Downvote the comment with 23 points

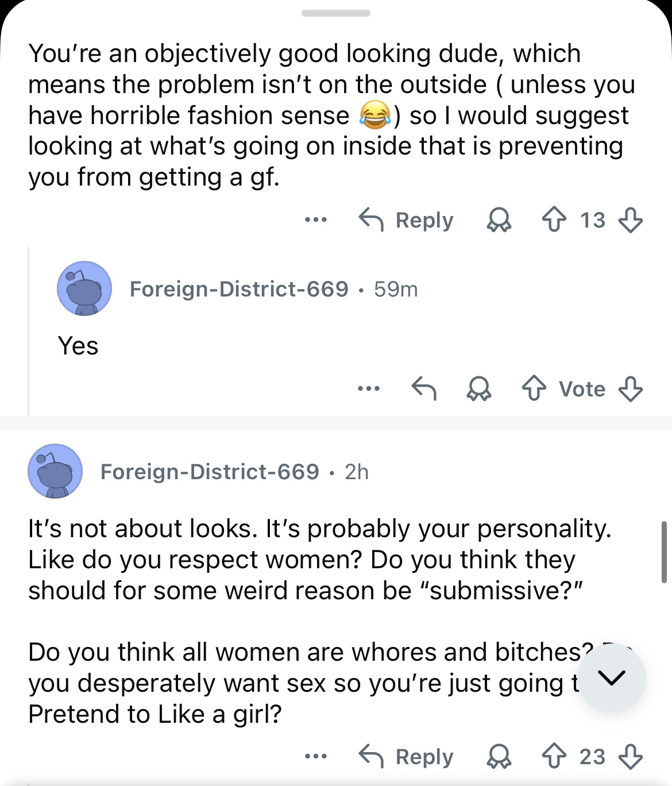click(x=630, y=757)
